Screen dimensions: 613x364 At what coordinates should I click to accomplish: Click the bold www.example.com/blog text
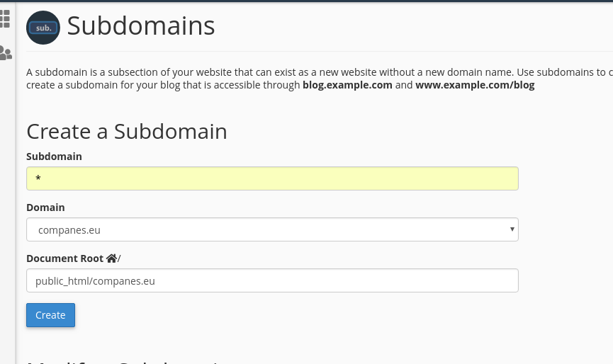coord(475,85)
